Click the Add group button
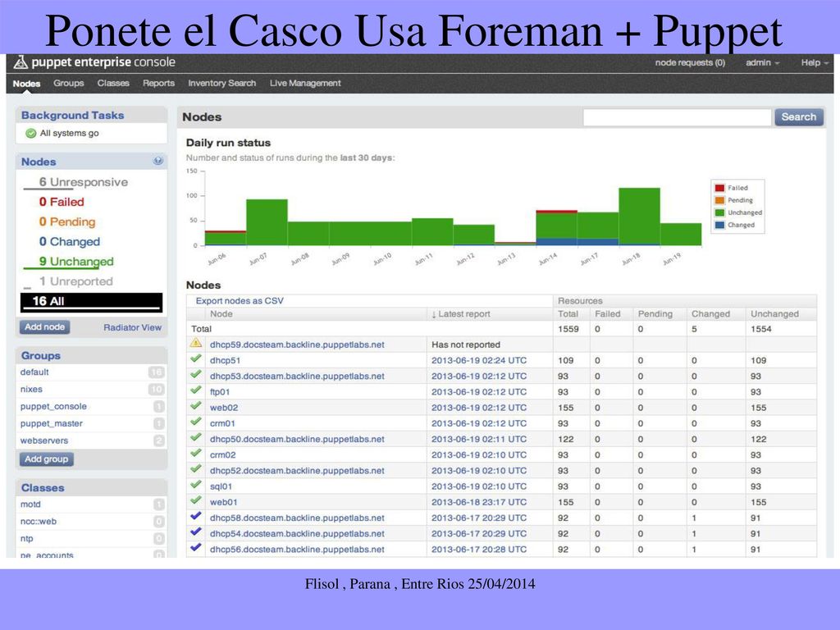This screenshot has height=630, width=840. (x=46, y=459)
